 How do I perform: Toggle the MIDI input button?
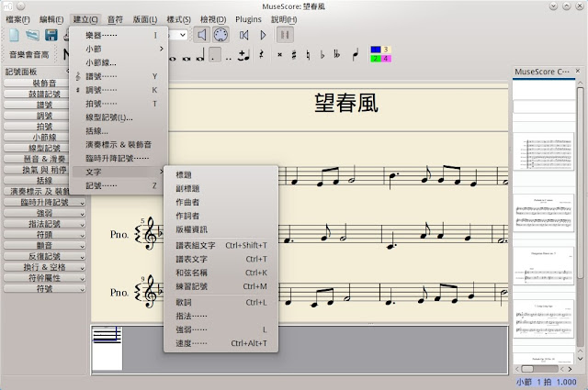(x=220, y=35)
